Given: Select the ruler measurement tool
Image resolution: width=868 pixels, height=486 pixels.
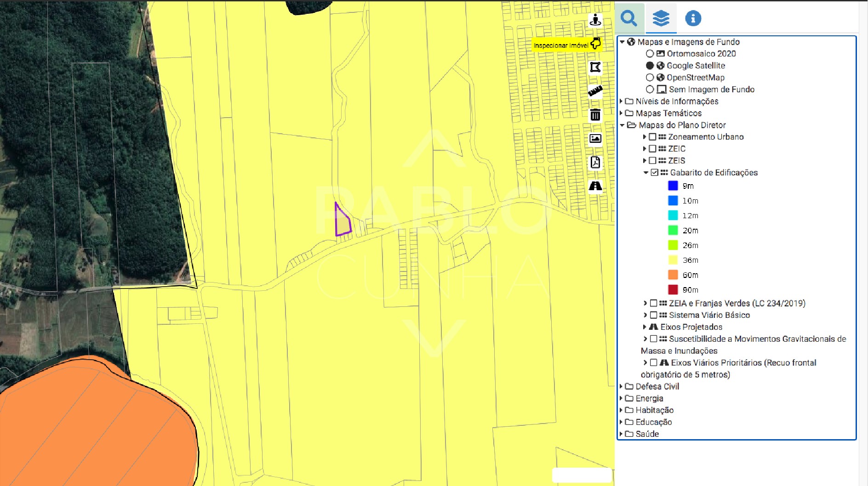Looking at the screenshot, I should 595,91.
